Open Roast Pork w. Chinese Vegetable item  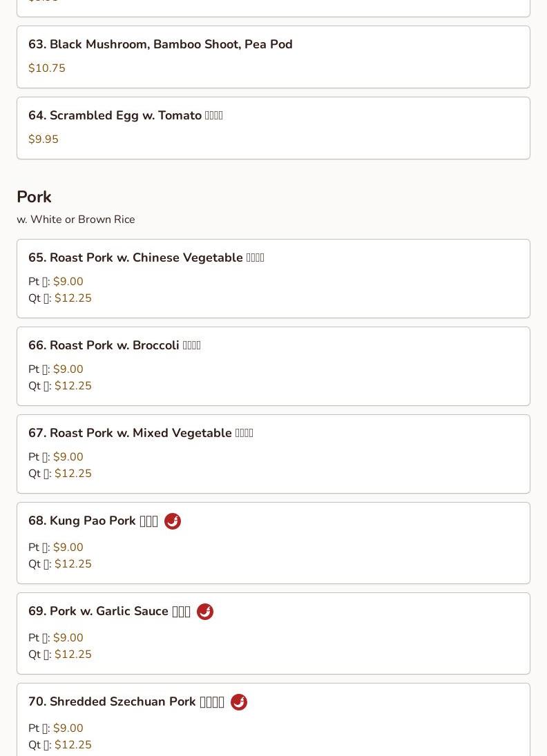pyautogui.click(x=146, y=258)
